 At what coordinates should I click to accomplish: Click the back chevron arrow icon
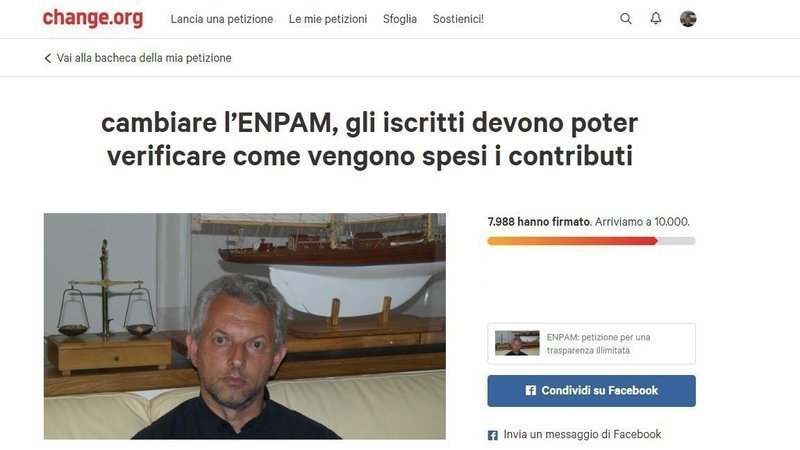(x=47, y=58)
